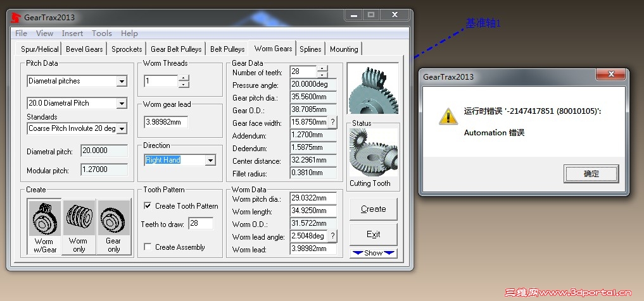Screen dimensions: 644x301
Task: Open the Tools menu
Action: 101,34
